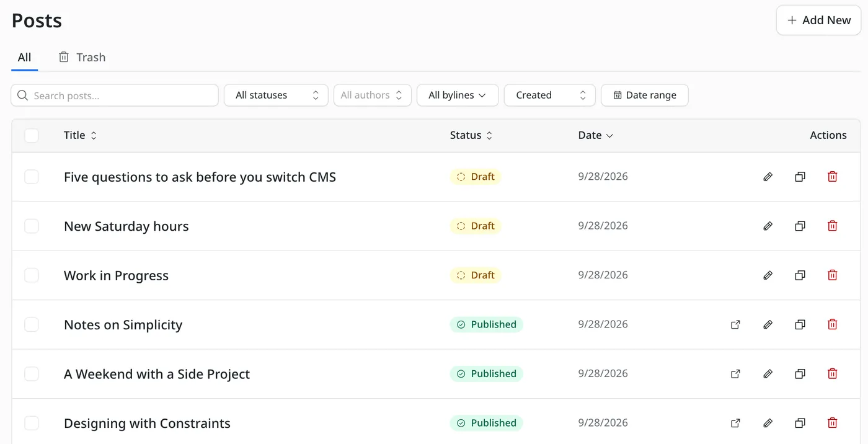Tick the 'Designing with Constraints' row checkbox
This screenshot has width=868, height=444.
[x=32, y=423]
